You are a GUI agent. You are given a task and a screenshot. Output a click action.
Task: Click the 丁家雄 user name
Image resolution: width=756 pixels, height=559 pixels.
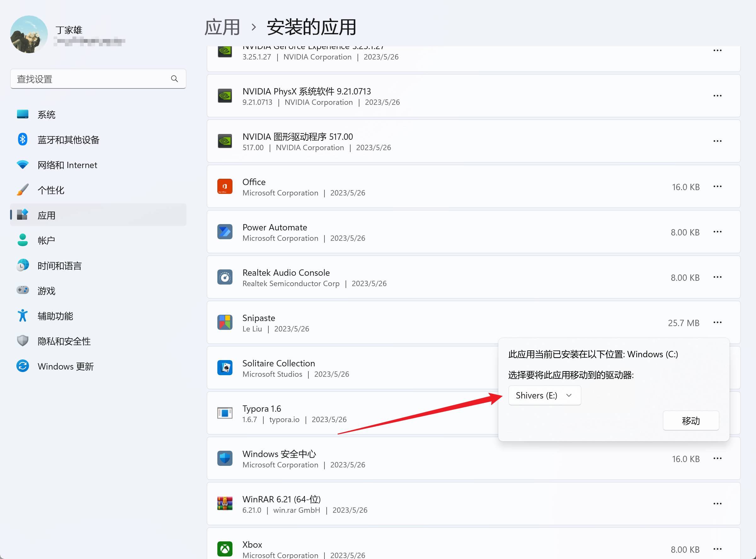click(x=69, y=30)
